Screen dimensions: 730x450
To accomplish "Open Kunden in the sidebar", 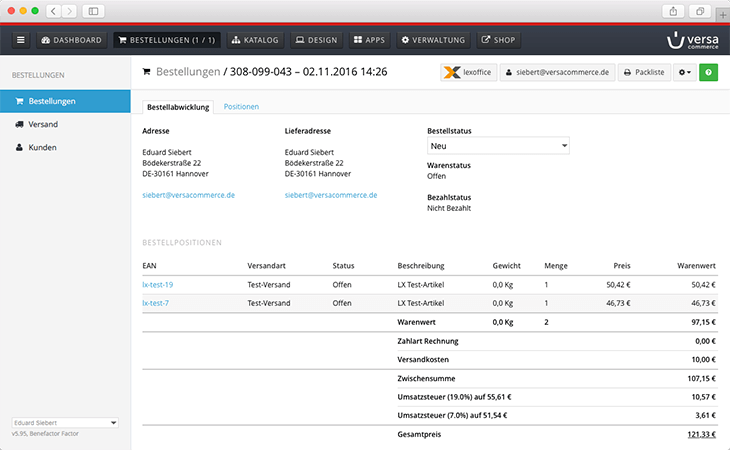I will 42,147.
